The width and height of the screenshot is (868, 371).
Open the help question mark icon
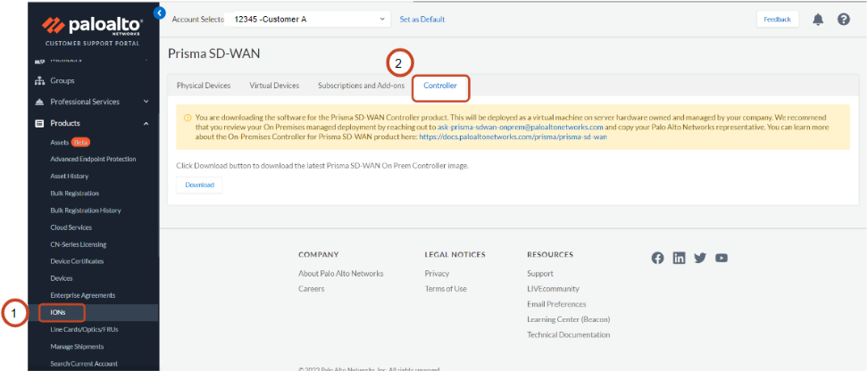[843, 20]
